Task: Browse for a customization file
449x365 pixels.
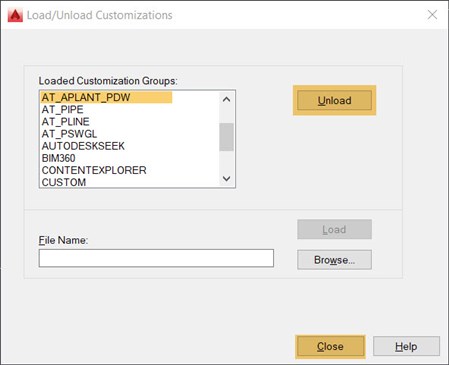Action: [334, 260]
